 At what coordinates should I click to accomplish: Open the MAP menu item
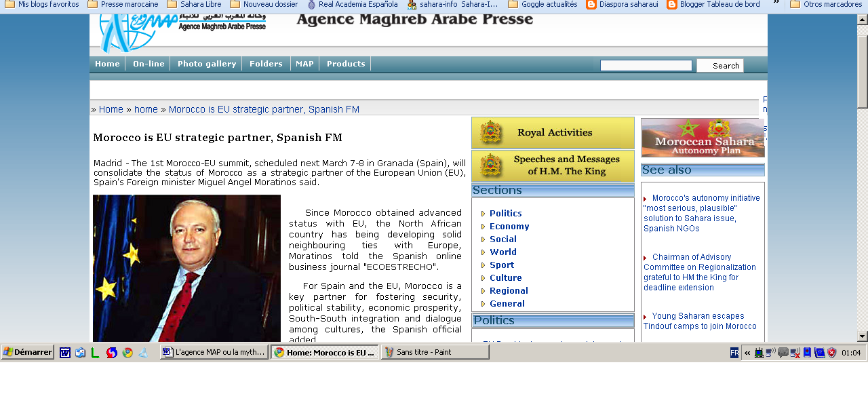304,64
